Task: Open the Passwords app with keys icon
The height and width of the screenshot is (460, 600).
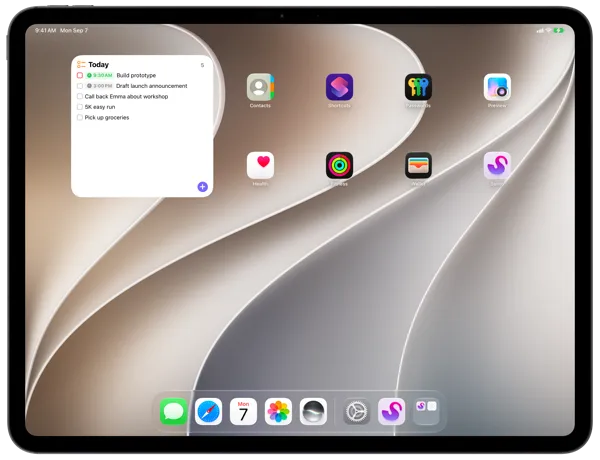Action: click(x=418, y=87)
